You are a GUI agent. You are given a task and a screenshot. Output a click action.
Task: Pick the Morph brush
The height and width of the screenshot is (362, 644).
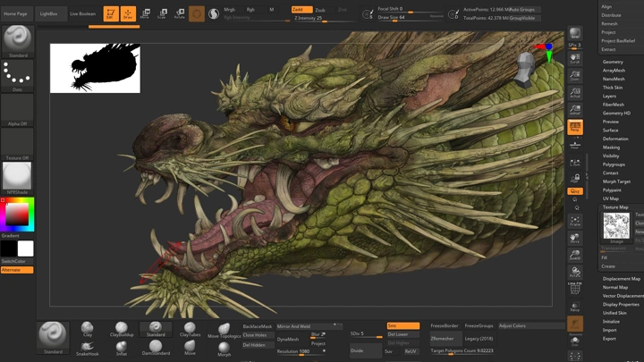(224, 349)
